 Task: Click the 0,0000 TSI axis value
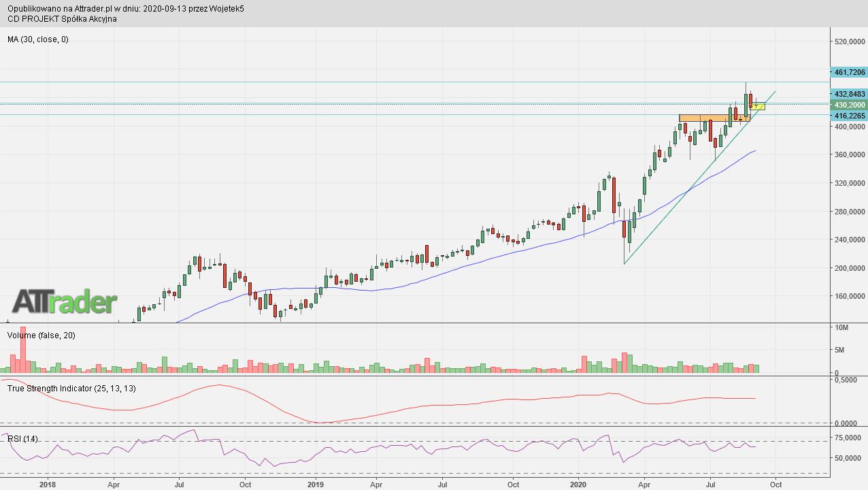pos(847,423)
